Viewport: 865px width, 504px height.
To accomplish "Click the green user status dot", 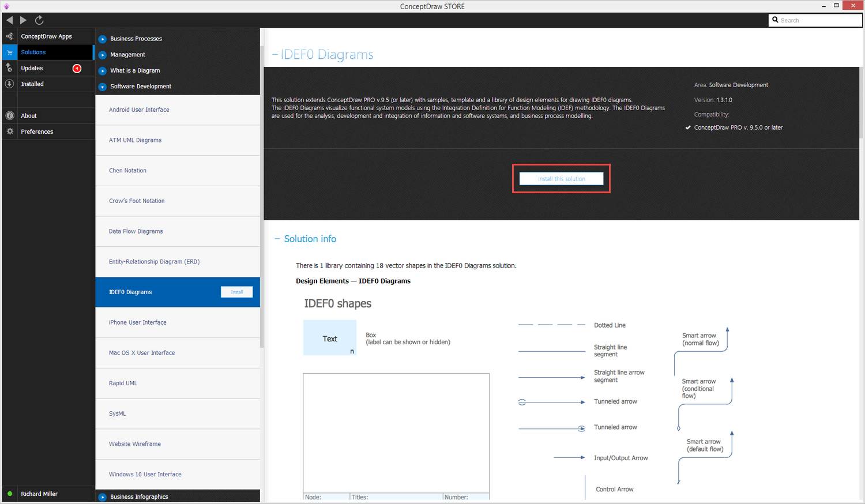I will [10, 494].
